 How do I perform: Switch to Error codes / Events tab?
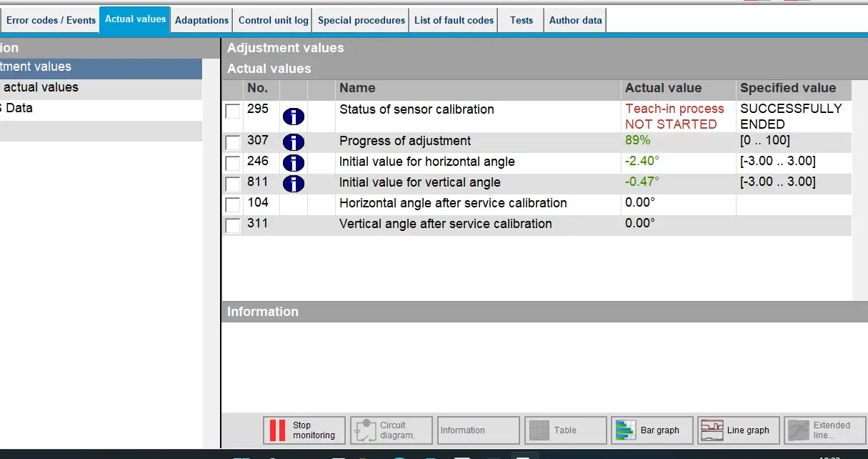pyautogui.click(x=50, y=20)
